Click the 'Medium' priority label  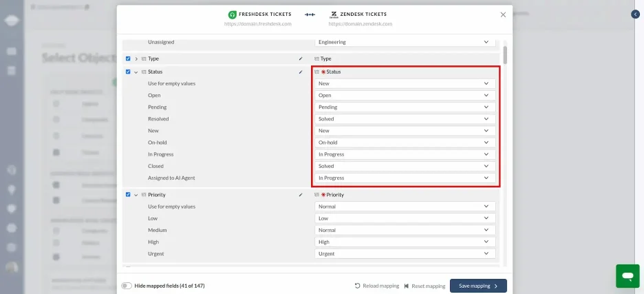158,230
